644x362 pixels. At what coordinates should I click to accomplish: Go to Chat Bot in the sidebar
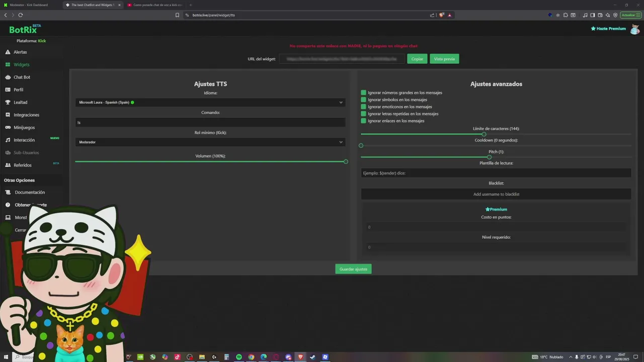coord(22,77)
